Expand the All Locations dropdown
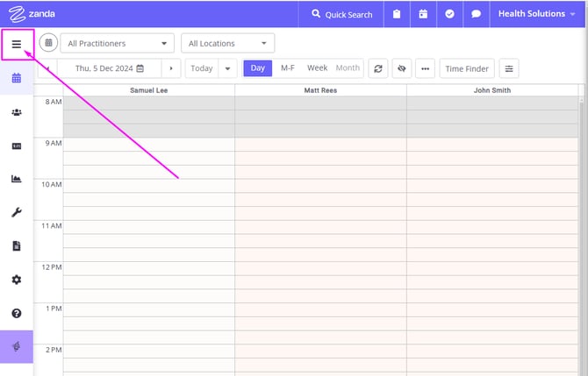Image resolution: width=588 pixels, height=376 pixels. tap(227, 43)
